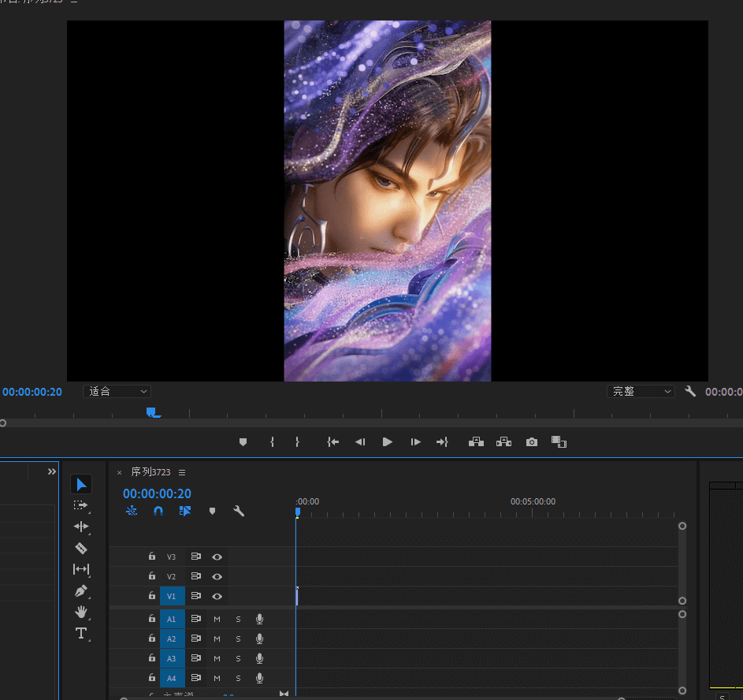Select the Pen tool
The image size is (743, 700).
[x=81, y=590]
